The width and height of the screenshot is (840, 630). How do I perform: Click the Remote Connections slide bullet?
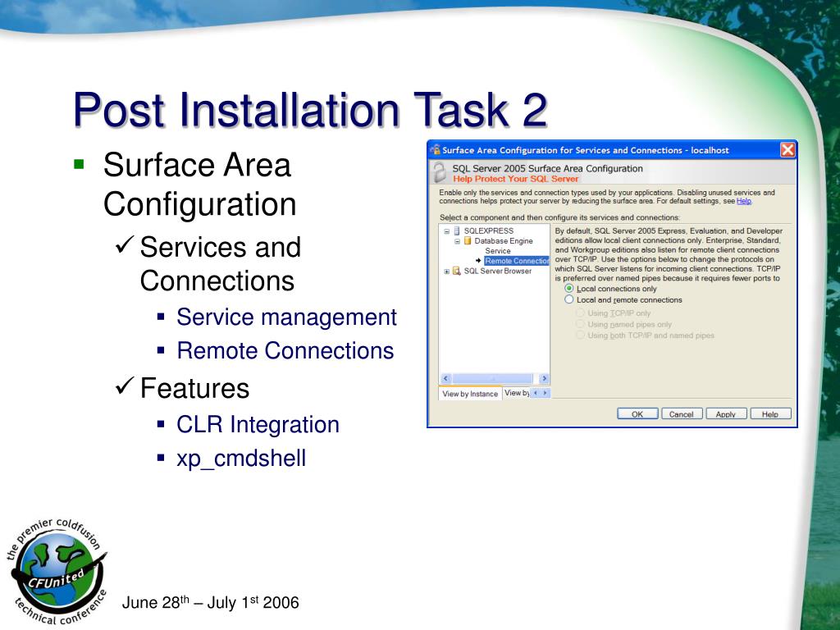pos(285,350)
